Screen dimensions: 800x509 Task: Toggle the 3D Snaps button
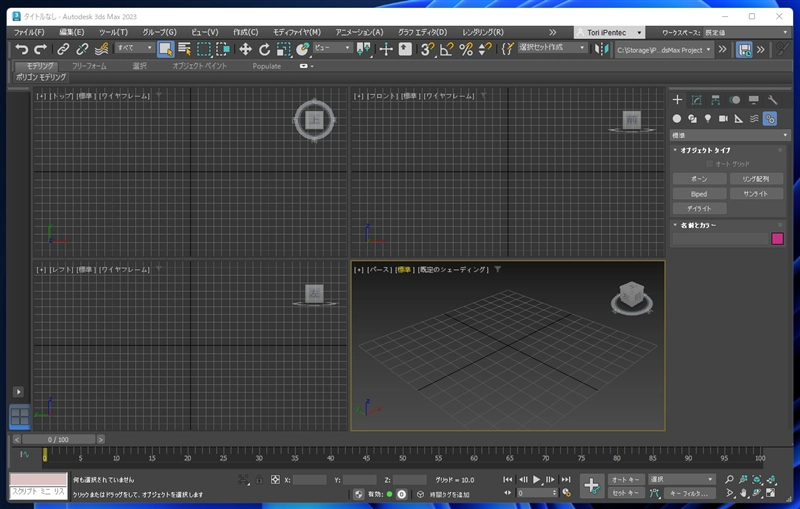click(x=427, y=49)
